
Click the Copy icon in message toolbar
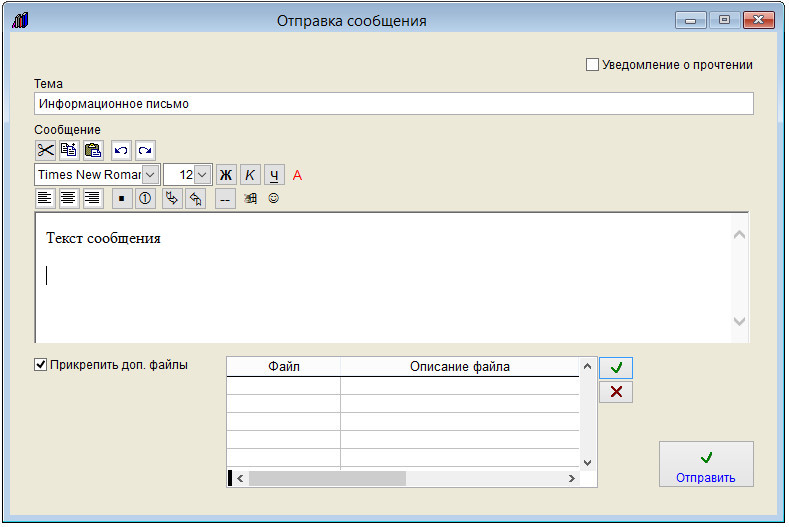[x=69, y=151]
